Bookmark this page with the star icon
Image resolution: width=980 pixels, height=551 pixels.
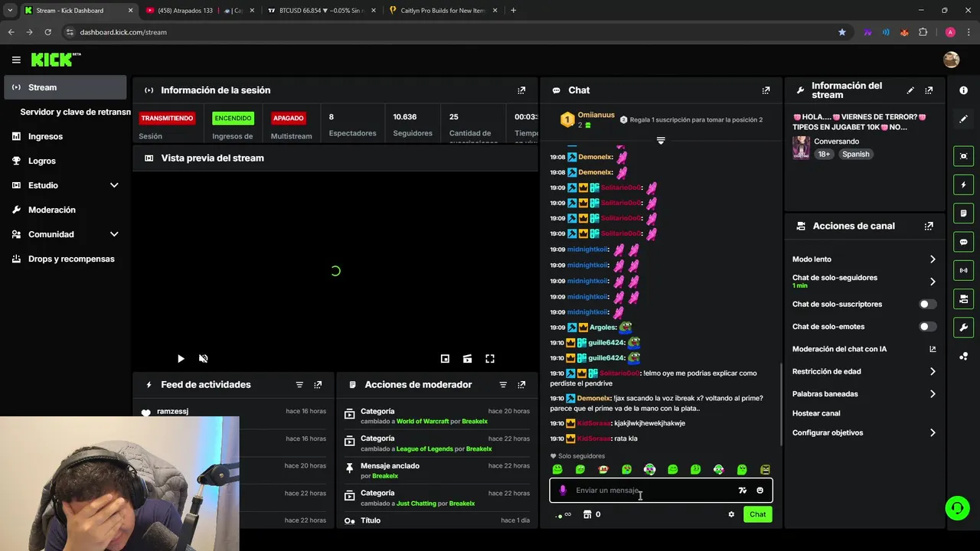tap(842, 32)
